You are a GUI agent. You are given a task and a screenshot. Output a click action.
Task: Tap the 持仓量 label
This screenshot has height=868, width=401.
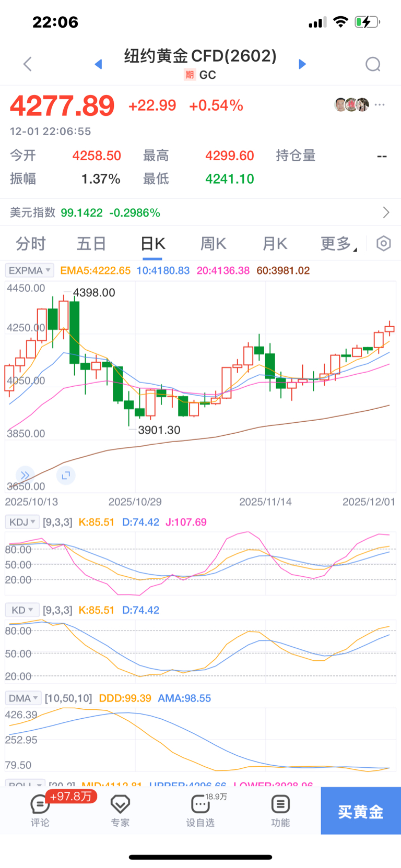tap(296, 156)
